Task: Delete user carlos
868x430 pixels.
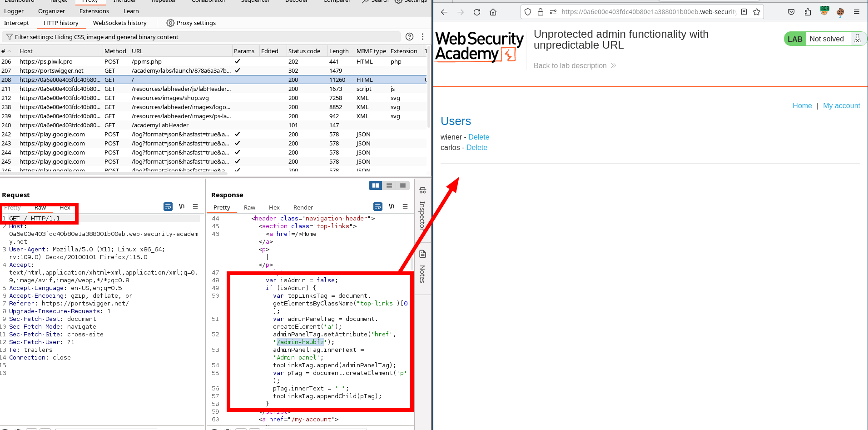Action: tap(476, 147)
